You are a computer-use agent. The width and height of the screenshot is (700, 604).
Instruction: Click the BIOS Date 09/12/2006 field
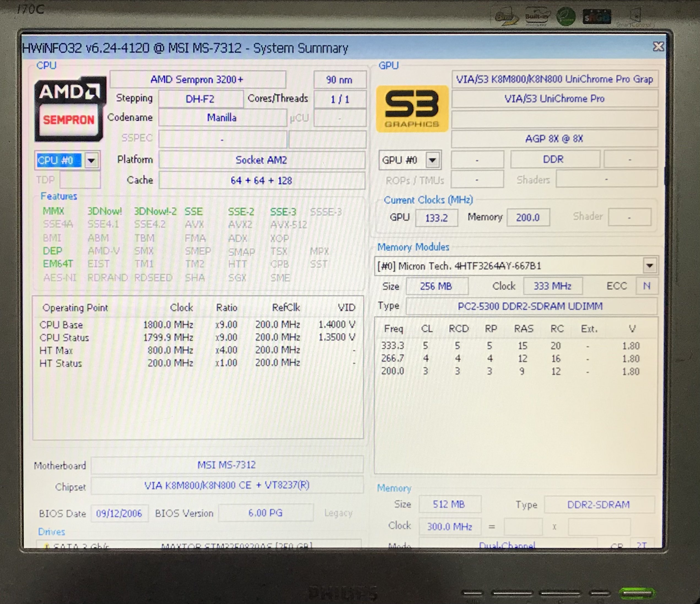pyautogui.click(x=119, y=513)
